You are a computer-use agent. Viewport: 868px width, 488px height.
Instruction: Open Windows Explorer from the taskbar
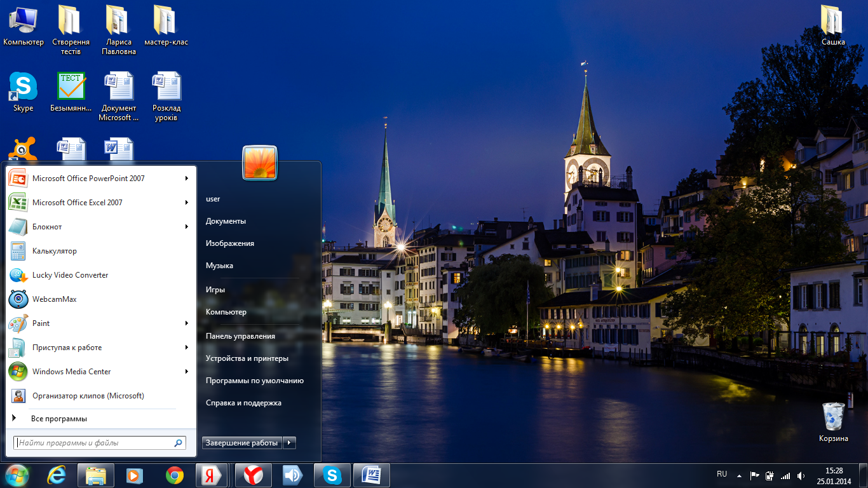(x=96, y=475)
